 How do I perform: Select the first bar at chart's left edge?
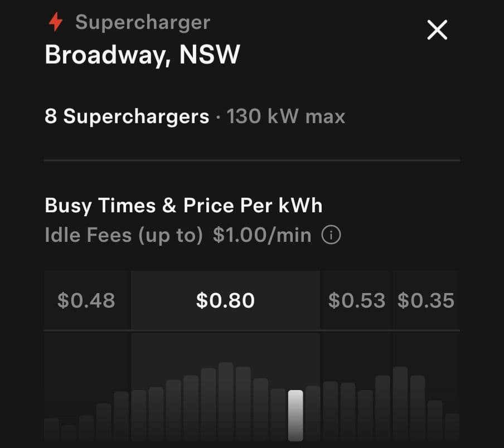(x=51, y=429)
